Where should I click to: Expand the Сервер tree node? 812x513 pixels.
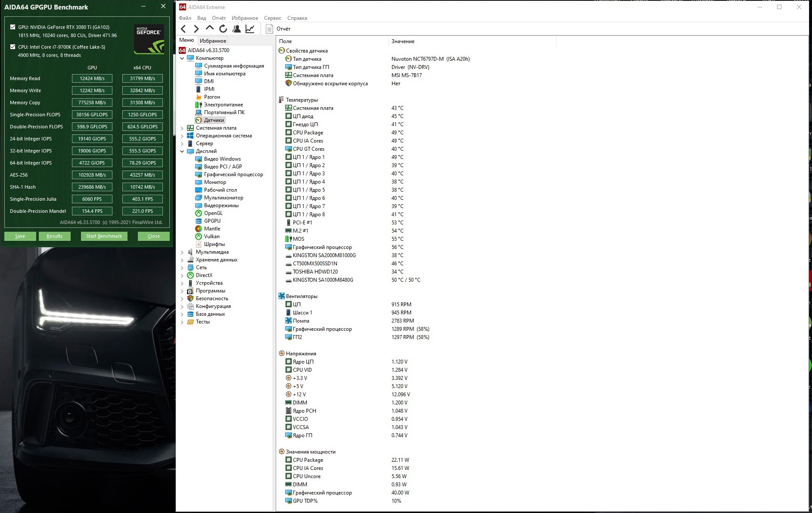click(x=182, y=143)
